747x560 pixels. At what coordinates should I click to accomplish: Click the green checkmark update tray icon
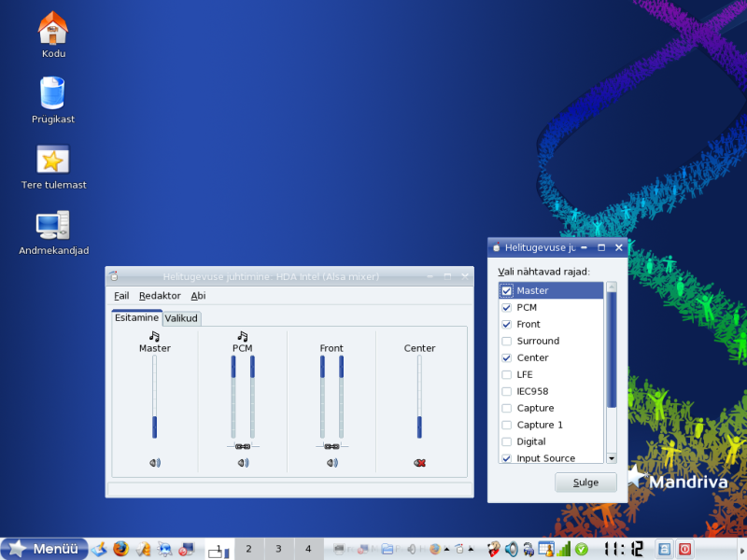(x=581, y=549)
